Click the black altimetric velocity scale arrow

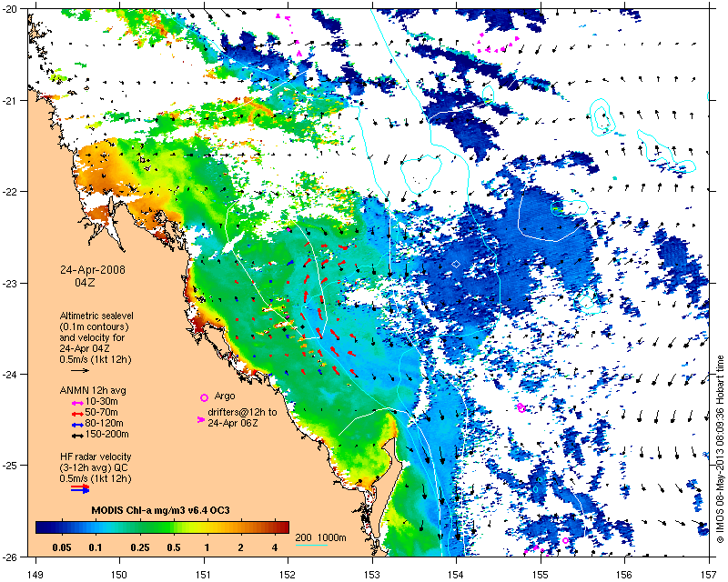[x=80, y=370]
